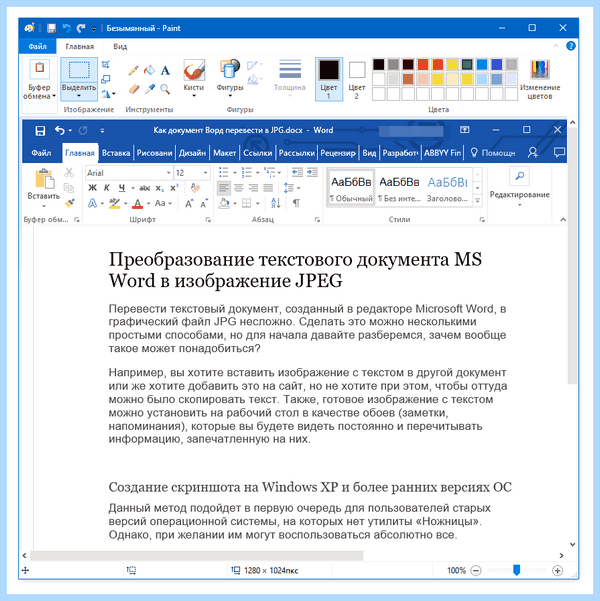Click the Subscript x₂ icon in Word
Viewport: 600px width, 601px height.
tap(159, 188)
